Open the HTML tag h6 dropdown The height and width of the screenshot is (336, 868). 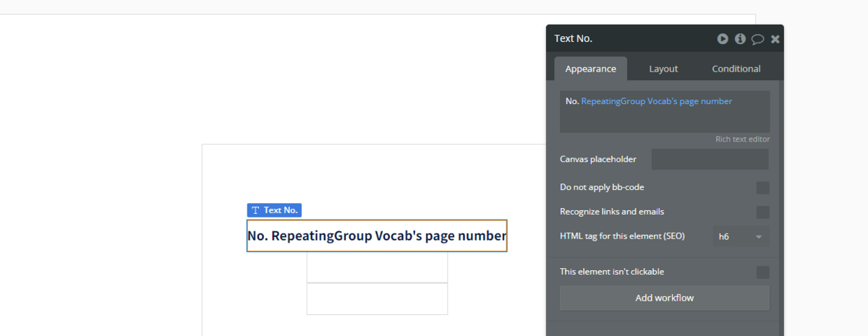click(x=741, y=236)
